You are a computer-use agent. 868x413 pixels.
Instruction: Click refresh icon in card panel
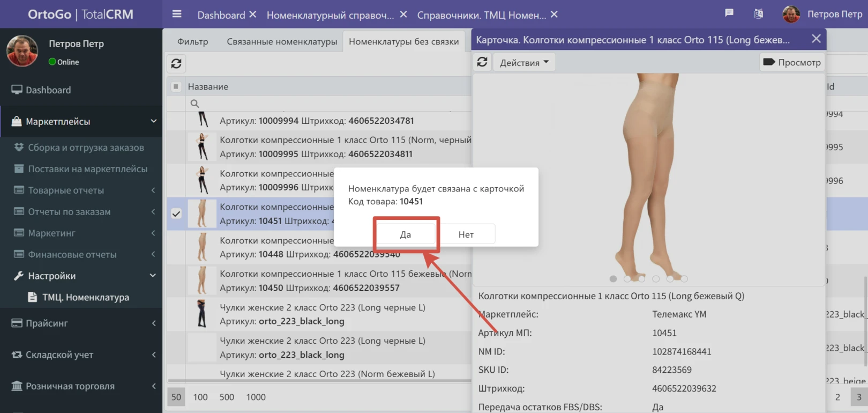click(482, 62)
